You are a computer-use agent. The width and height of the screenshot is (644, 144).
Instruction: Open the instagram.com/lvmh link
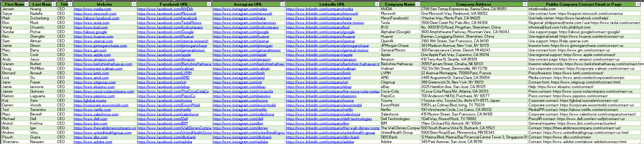239,73
